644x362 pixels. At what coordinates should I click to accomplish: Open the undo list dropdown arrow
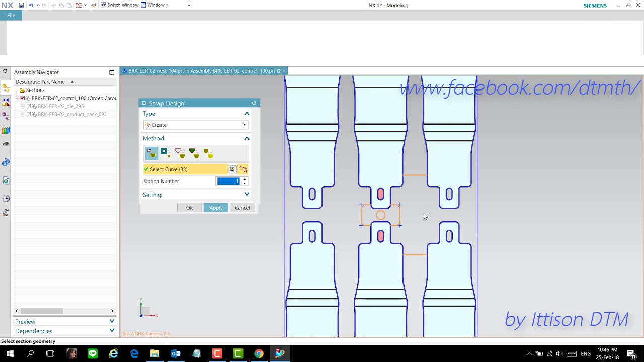[37, 5]
